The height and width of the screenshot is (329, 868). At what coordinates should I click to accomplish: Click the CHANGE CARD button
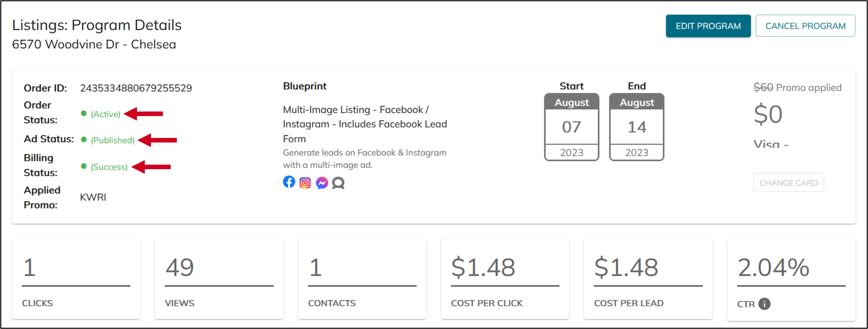pos(788,183)
